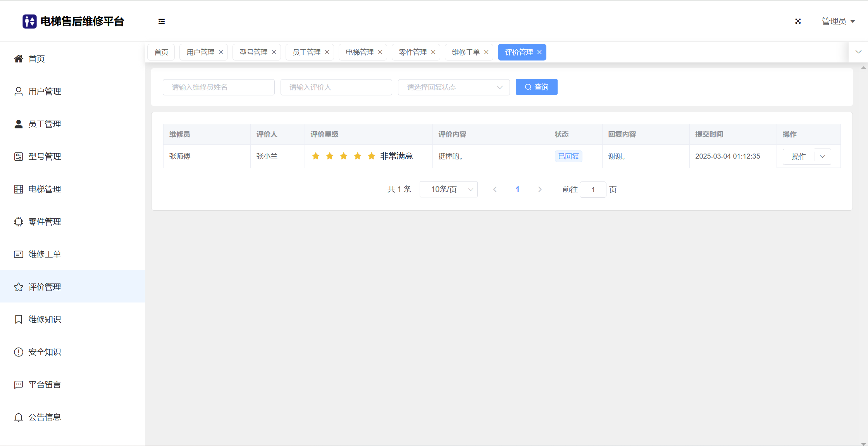Click the elevator platform logo
The height and width of the screenshot is (446, 868).
(29, 21)
